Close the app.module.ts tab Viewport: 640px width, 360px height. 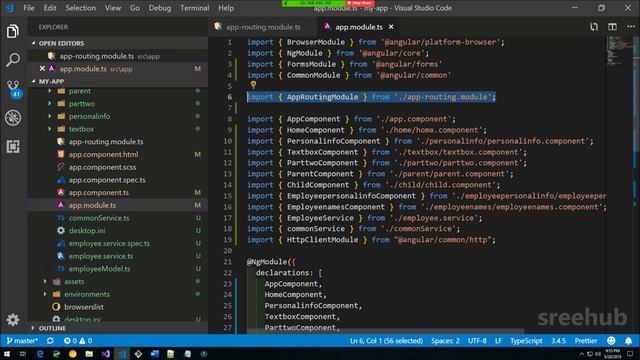391,27
